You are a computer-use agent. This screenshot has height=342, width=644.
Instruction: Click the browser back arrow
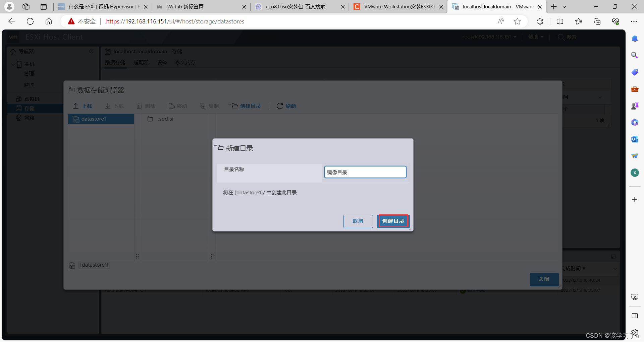[x=12, y=21]
